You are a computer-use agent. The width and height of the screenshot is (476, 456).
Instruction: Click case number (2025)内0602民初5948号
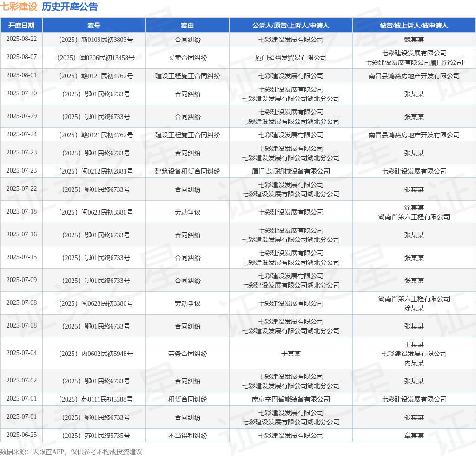(x=96, y=354)
